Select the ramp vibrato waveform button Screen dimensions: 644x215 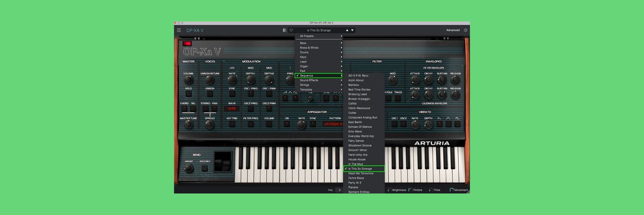tap(440, 124)
